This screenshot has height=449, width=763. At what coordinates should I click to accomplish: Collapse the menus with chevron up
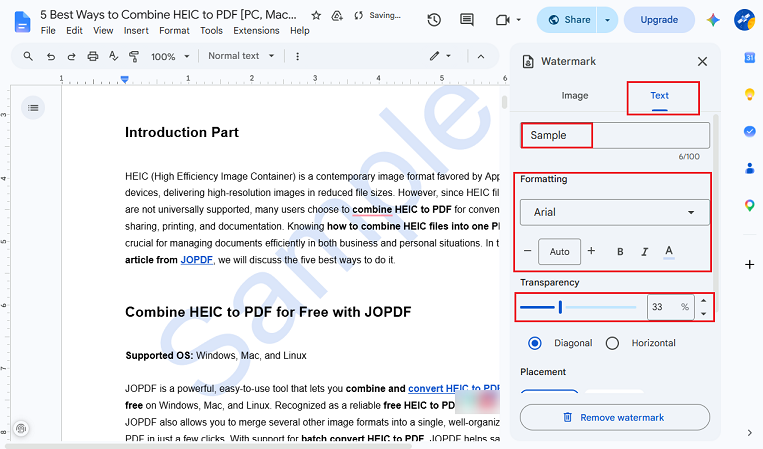coord(481,56)
